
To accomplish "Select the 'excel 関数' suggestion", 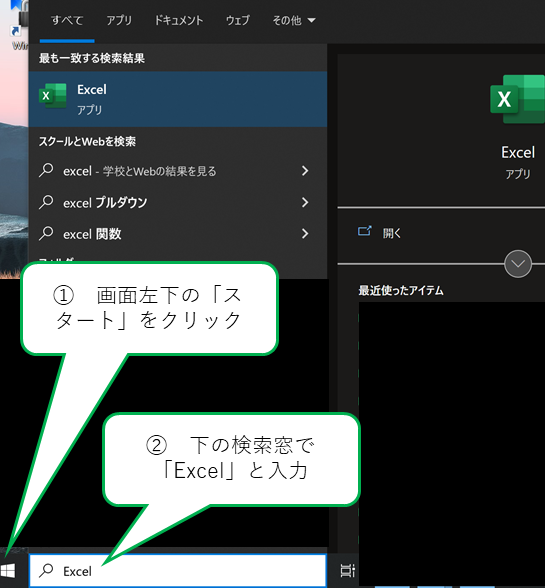I will (178, 234).
